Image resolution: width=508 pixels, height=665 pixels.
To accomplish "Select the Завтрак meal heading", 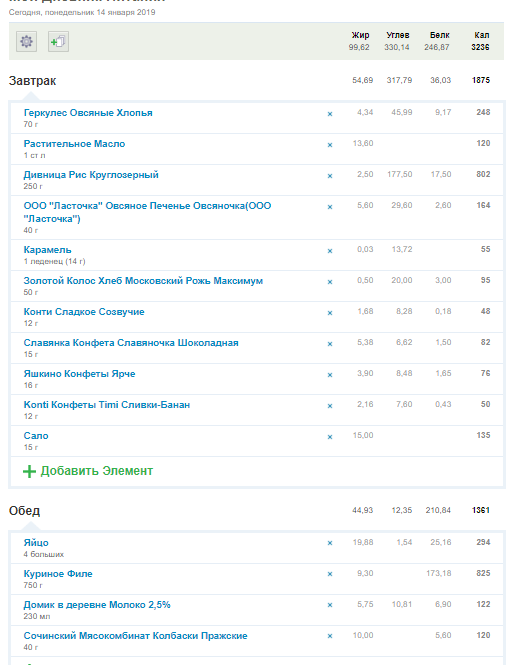I will tap(32, 81).
